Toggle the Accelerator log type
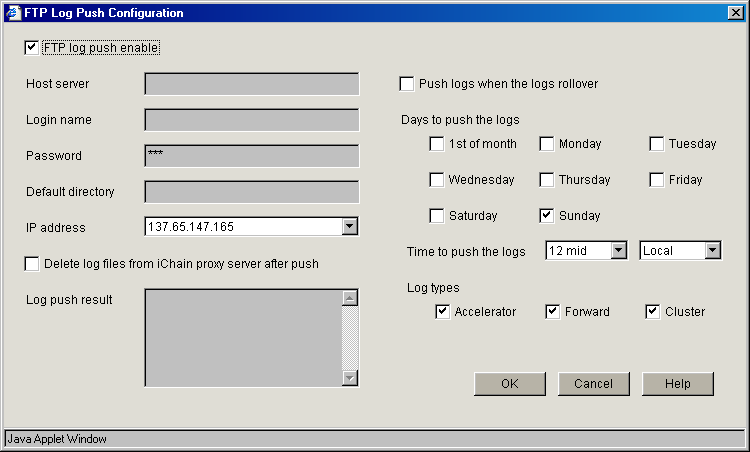Image resolution: width=750 pixels, height=452 pixels. [443, 312]
